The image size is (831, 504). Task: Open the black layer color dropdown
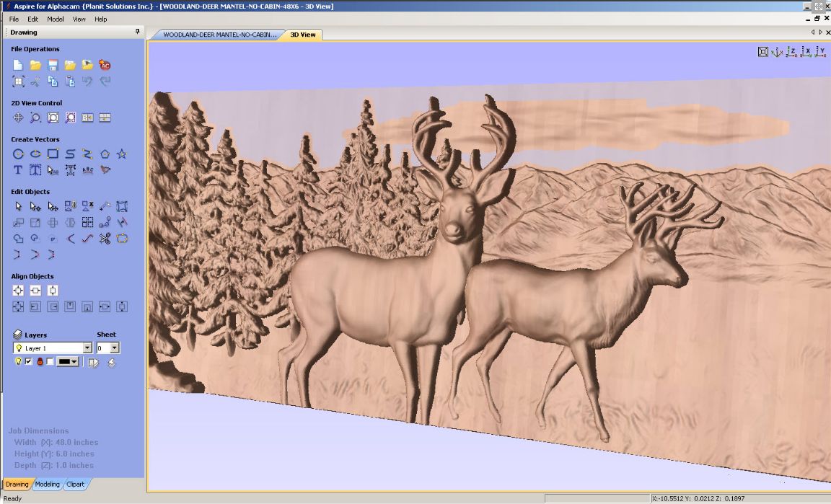(x=68, y=362)
